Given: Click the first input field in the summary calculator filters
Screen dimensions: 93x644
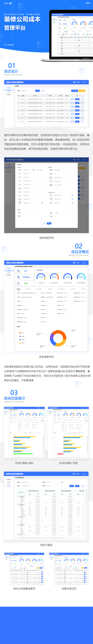Looking at the screenshot, I should (x=29, y=482).
